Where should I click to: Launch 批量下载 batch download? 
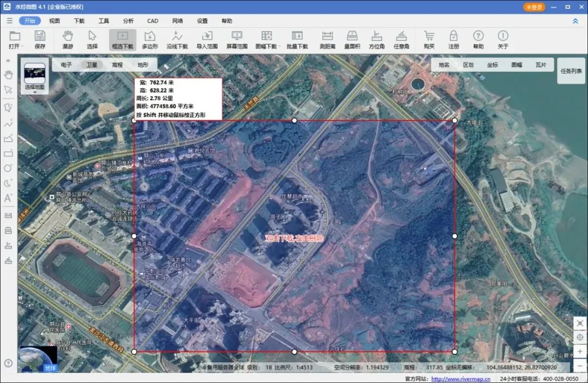pos(297,40)
